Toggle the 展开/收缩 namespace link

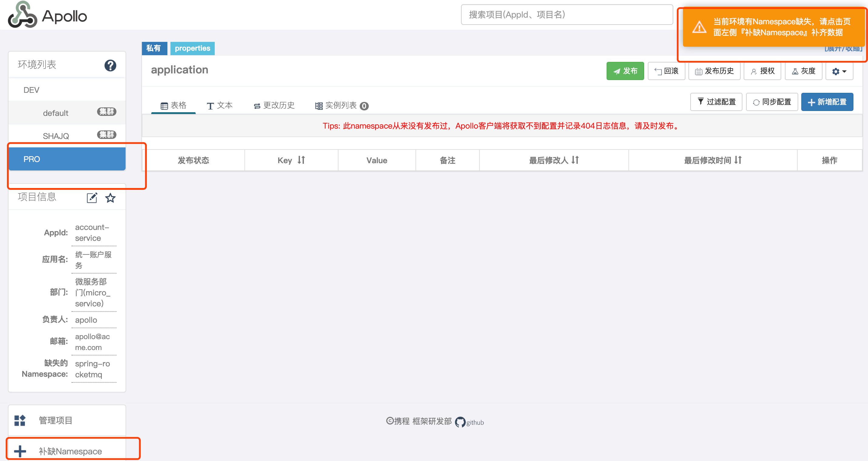pyautogui.click(x=843, y=49)
